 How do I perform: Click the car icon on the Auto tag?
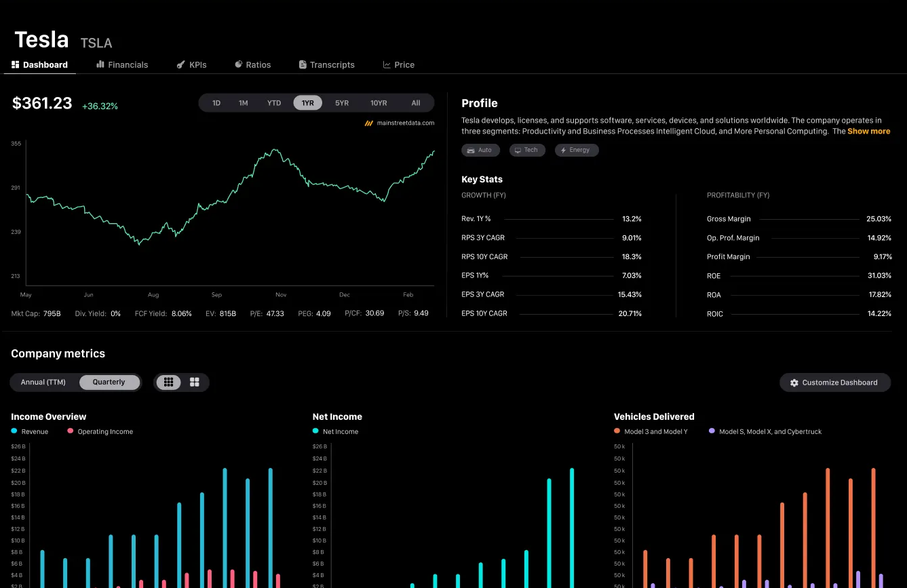[471, 150]
